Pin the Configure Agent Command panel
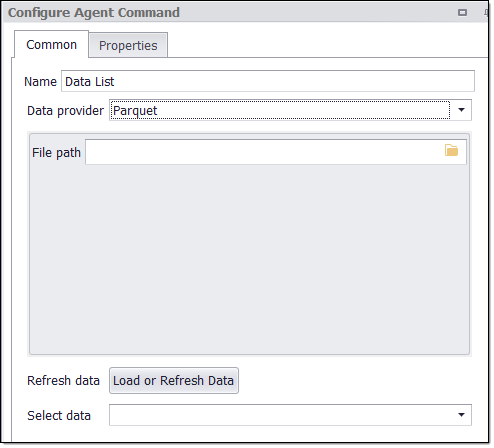 click(x=487, y=13)
